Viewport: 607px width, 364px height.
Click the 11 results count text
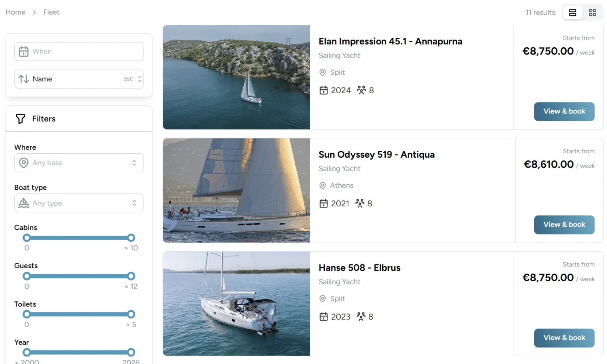point(540,12)
